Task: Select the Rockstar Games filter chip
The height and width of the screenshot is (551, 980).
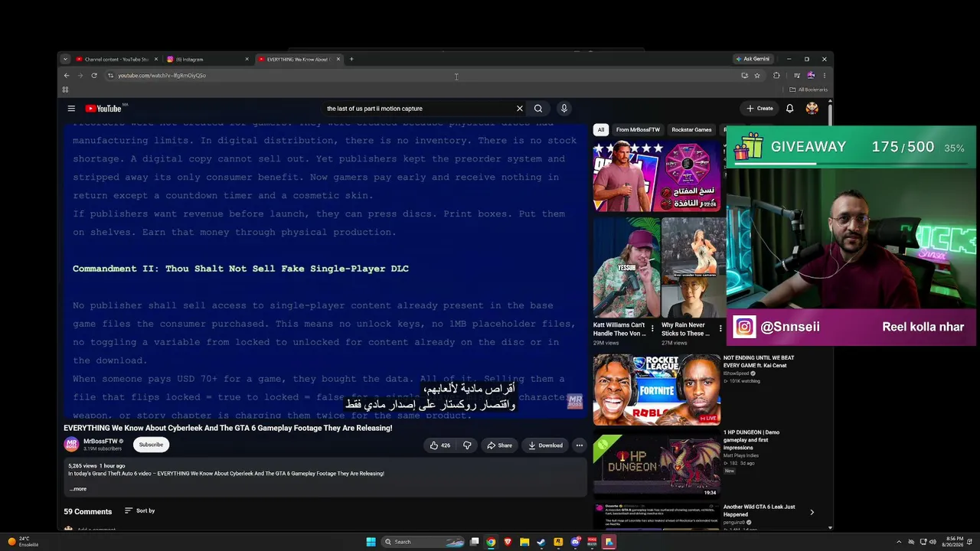Action: coord(691,130)
